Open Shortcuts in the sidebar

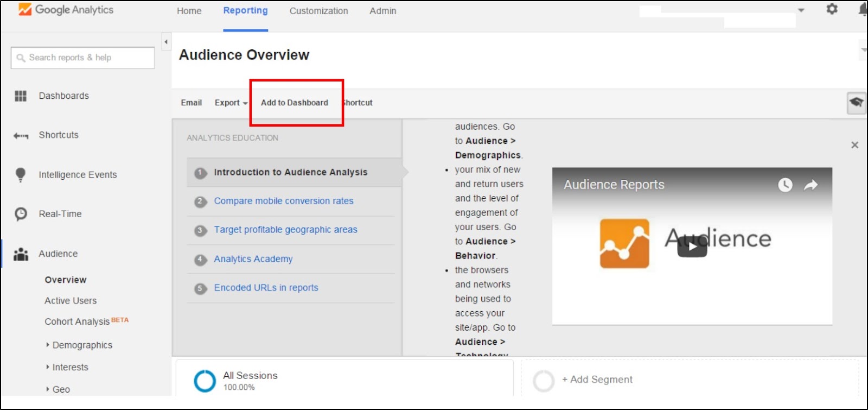[x=59, y=135]
